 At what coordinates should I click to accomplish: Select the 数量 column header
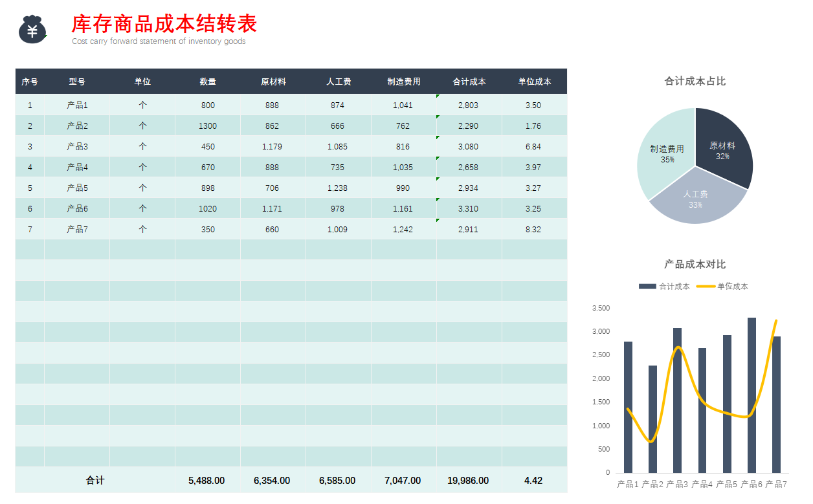(x=207, y=82)
